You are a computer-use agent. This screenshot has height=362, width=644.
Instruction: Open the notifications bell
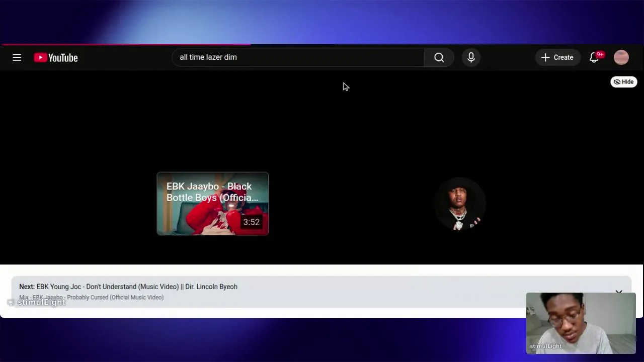point(594,57)
